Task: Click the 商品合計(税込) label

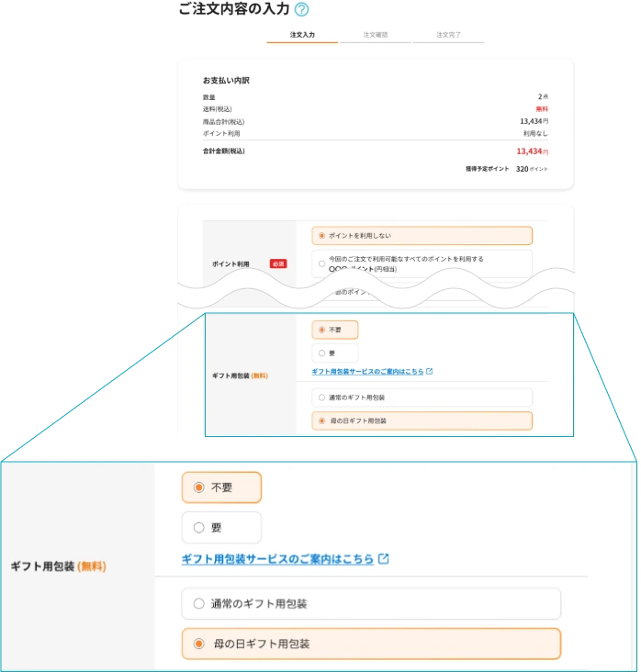Action: click(x=225, y=122)
